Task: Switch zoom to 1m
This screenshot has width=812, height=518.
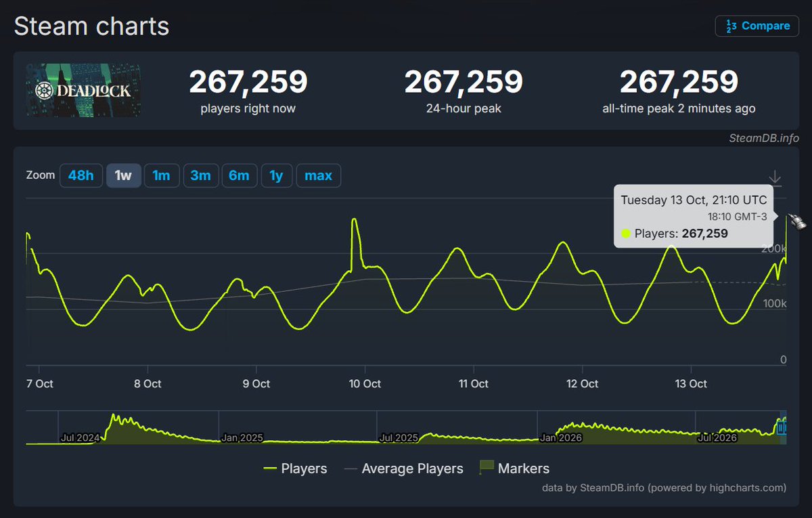Action: click(161, 175)
